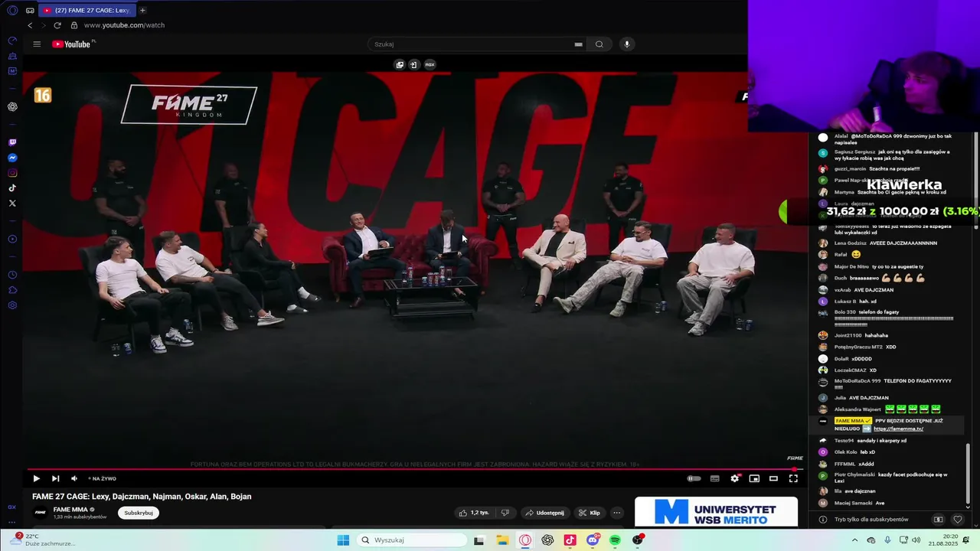Viewport: 980px width, 551px height.
Task: Play the live video
Action: pyautogui.click(x=36, y=478)
